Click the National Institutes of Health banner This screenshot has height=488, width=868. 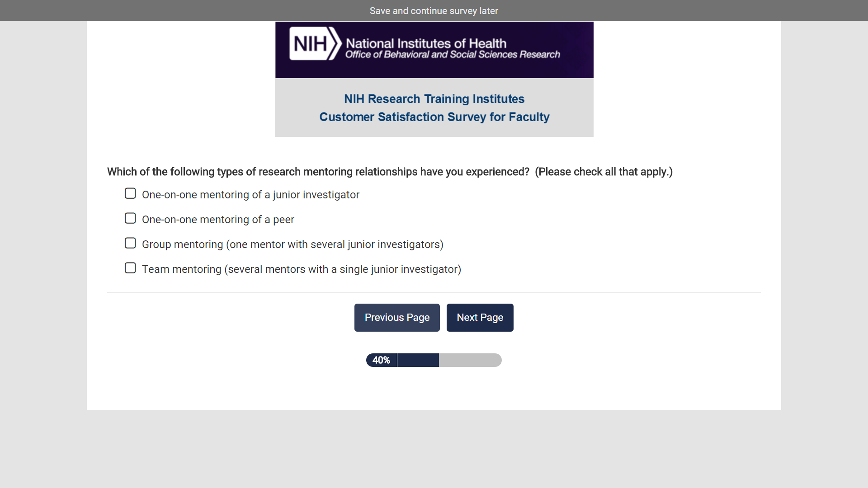click(x=426, y=43)
